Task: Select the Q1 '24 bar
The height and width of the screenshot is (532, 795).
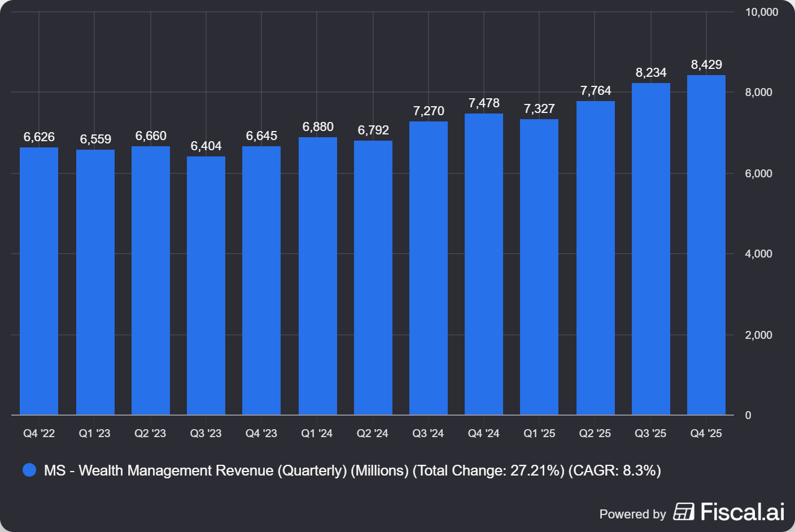Action: coord(317,276)
